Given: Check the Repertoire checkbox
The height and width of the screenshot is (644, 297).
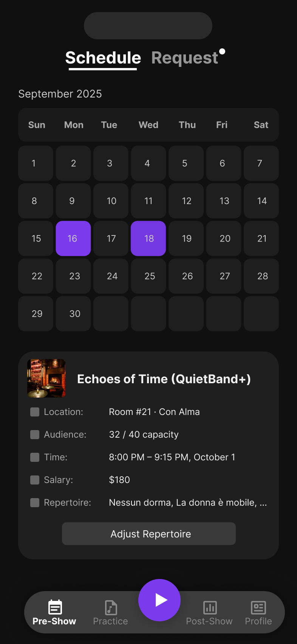Looking at the screenshot, I should pyautogui.click(x=35, y=503).
